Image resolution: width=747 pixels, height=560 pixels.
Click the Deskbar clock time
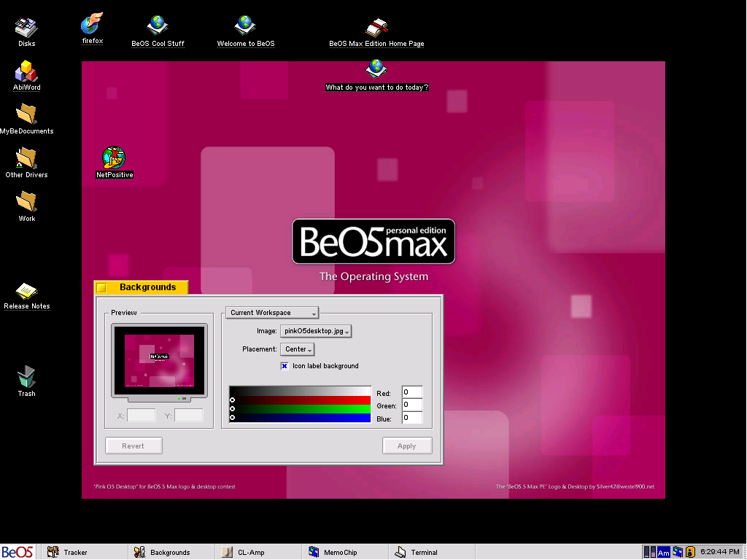720,552
